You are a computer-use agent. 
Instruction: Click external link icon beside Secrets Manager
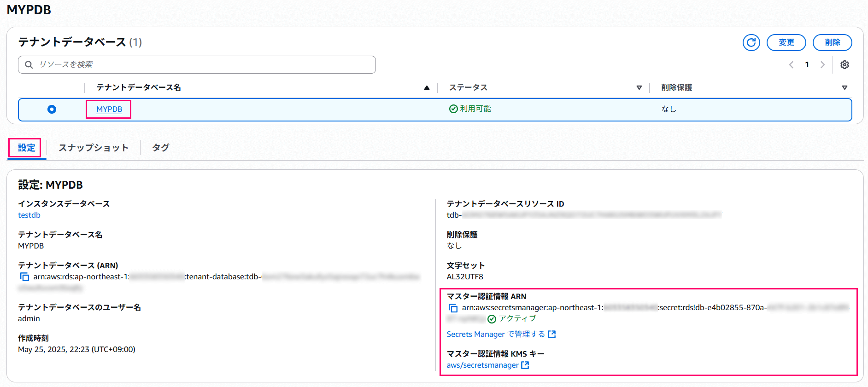[x=552, y=334]
